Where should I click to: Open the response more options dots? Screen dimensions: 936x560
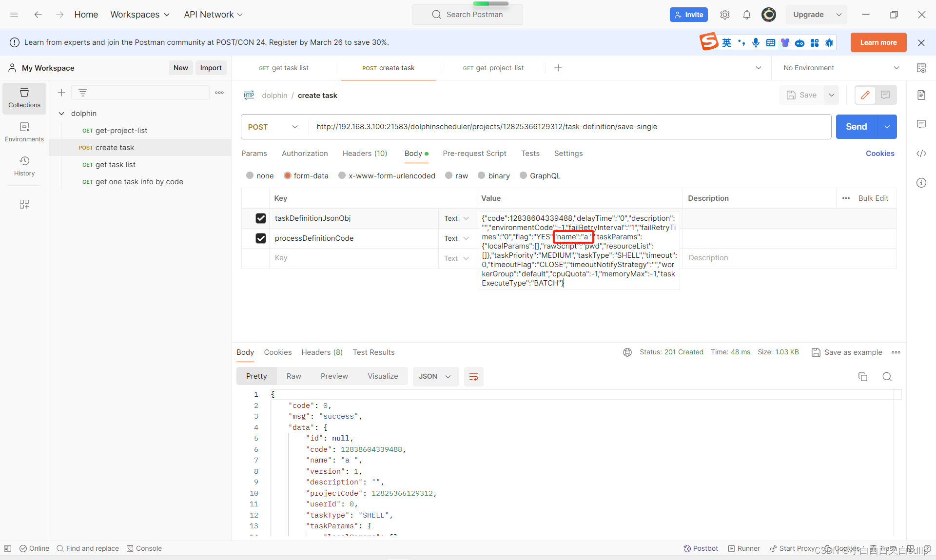click(x=896, y=352)
